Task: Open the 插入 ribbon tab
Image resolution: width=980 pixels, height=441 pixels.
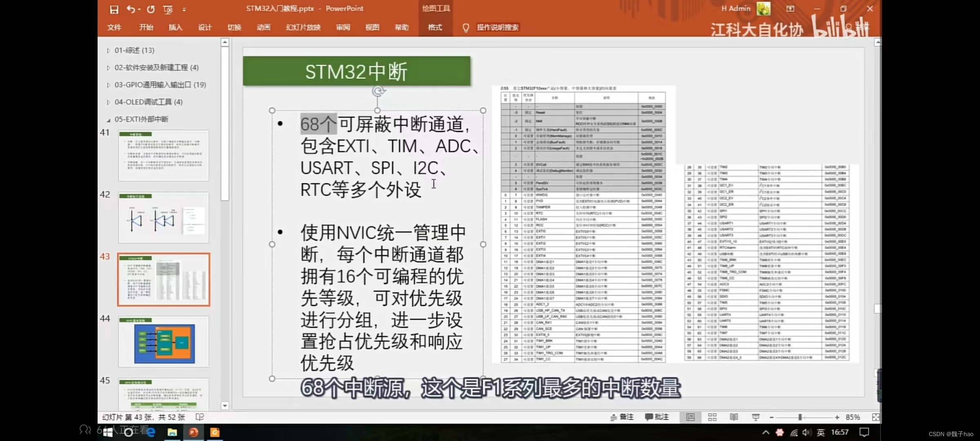Action: [x=175, y=27]
